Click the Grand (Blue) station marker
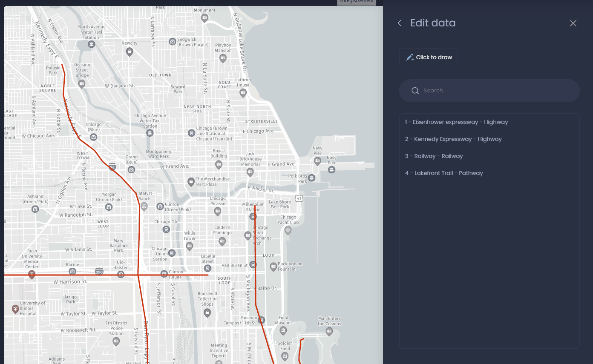 point(132,169)
